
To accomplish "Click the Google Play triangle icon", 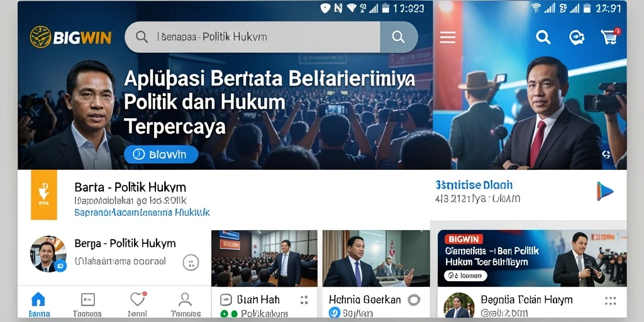I will (x=604, y=191).
